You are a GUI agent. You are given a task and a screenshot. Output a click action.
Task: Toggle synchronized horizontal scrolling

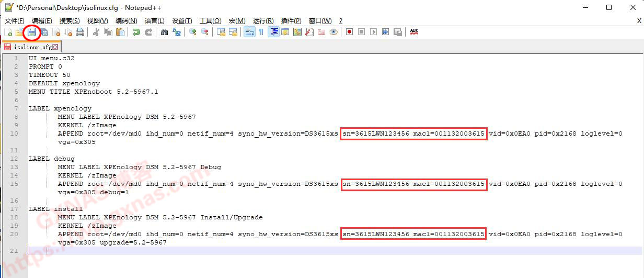pyautogui.click(x=233, y=32)
